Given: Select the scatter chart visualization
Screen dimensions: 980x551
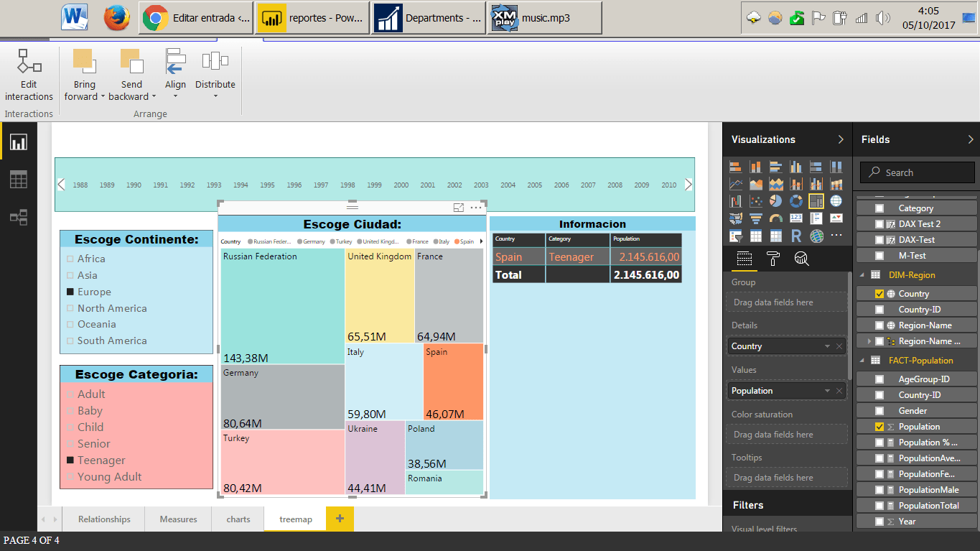Looking at the screenshot, I should click(x=756, y=201).
